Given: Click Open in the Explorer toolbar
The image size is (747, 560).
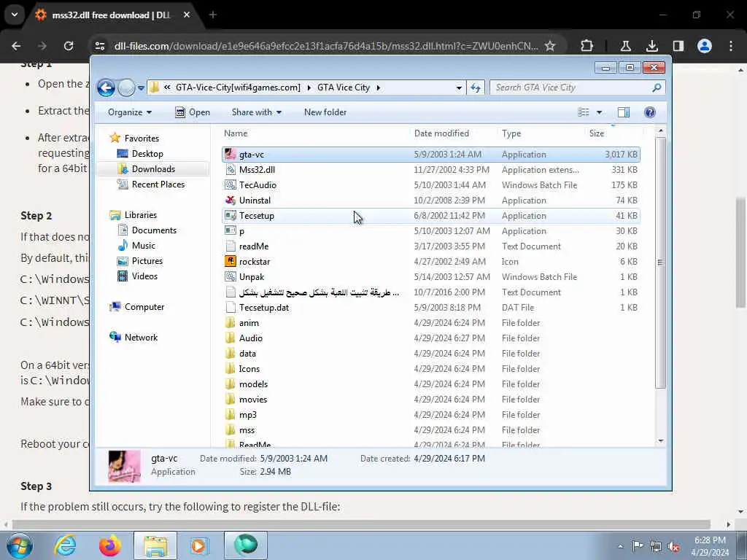Looking at the screenshot, I should coord(193,112).
